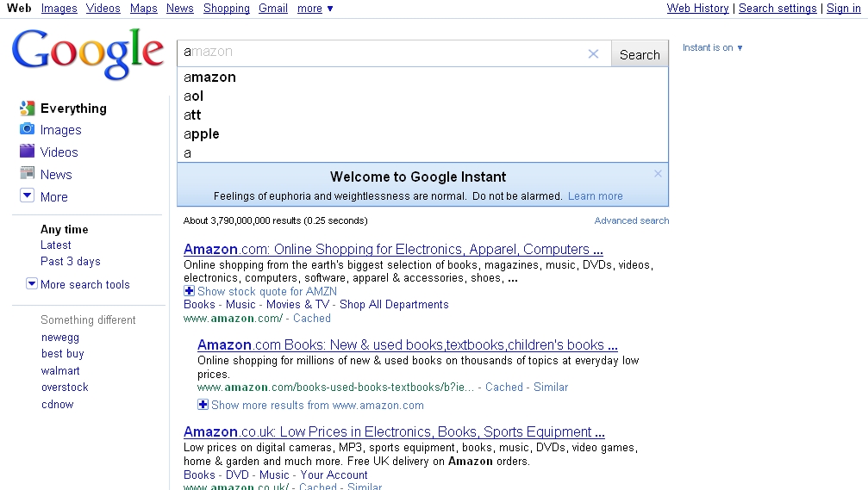This screenshot has height=490, width=868.
Task: Expand More search tools arrow icon
Action: (32, 283)
